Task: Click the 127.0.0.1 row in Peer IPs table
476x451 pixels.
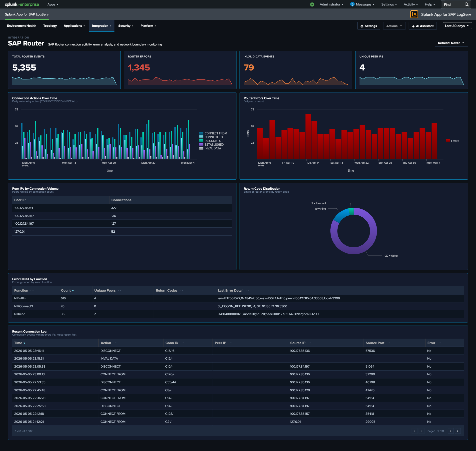Action: point(122,232)
